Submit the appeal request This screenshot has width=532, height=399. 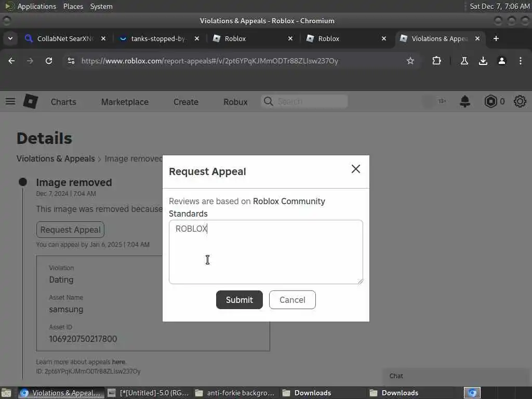point(239,300)
